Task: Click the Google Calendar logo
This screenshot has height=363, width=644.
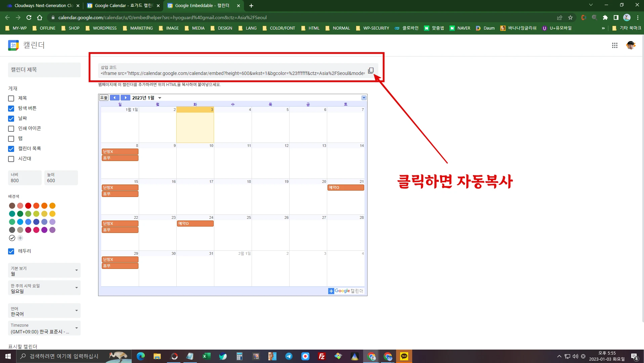Action: (13, 45)
